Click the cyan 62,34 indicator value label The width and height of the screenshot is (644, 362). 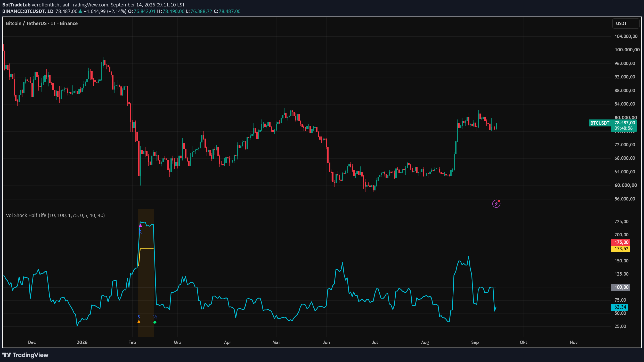pyautogui.click(x=620, y=307)
